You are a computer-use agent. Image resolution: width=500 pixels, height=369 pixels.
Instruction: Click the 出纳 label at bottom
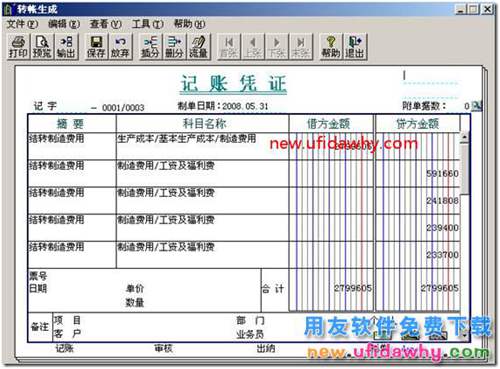pos(266,349)
